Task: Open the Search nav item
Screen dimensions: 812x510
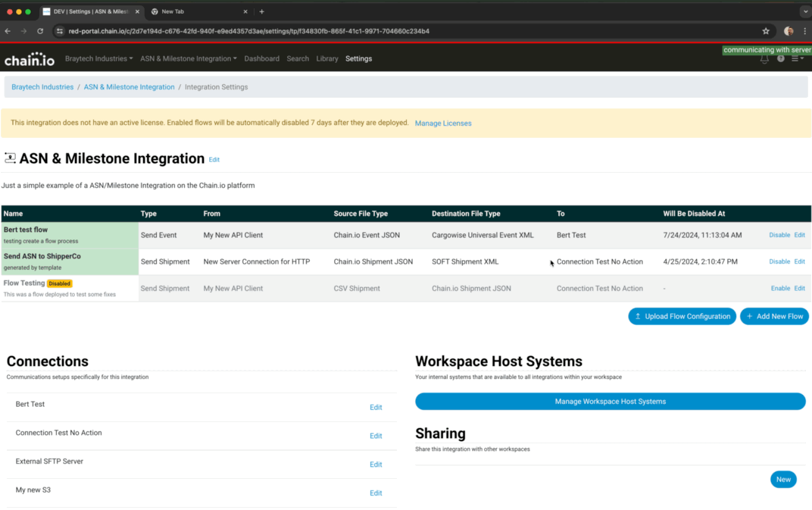Action: 298,58
